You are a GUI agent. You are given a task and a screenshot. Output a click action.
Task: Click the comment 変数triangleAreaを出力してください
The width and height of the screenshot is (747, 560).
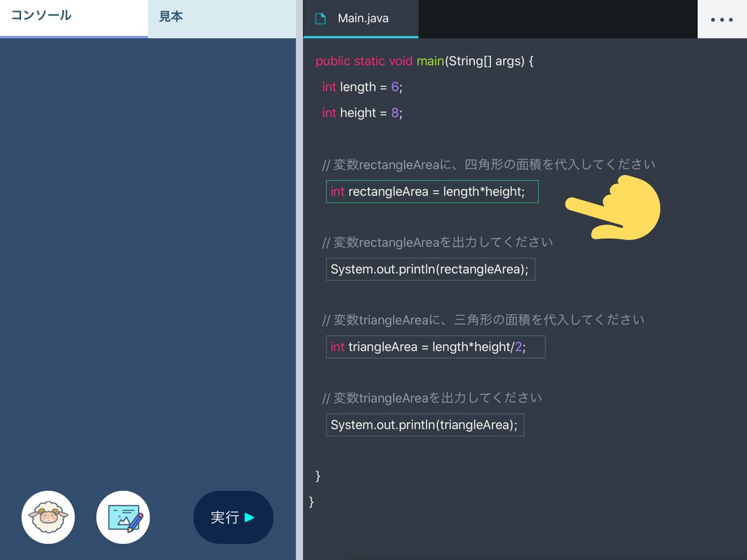pos(432,398)
